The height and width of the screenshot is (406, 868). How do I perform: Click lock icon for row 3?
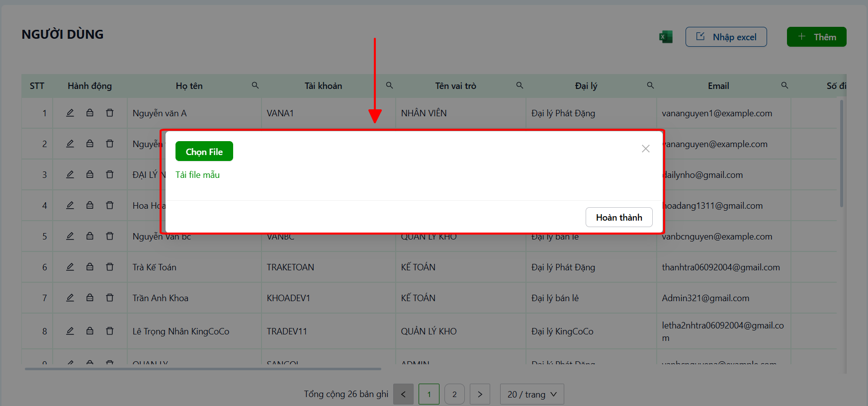90,174
